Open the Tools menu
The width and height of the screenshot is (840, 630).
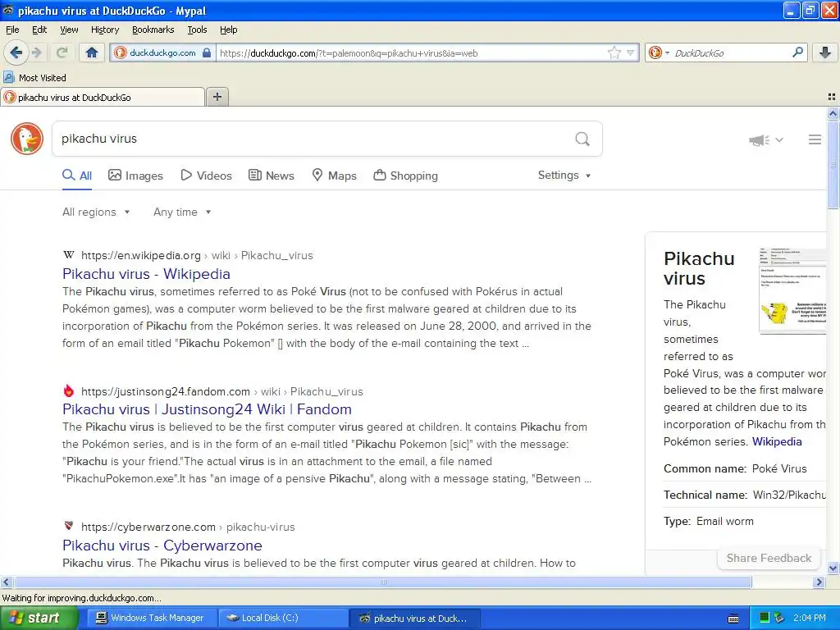(197, 30)
